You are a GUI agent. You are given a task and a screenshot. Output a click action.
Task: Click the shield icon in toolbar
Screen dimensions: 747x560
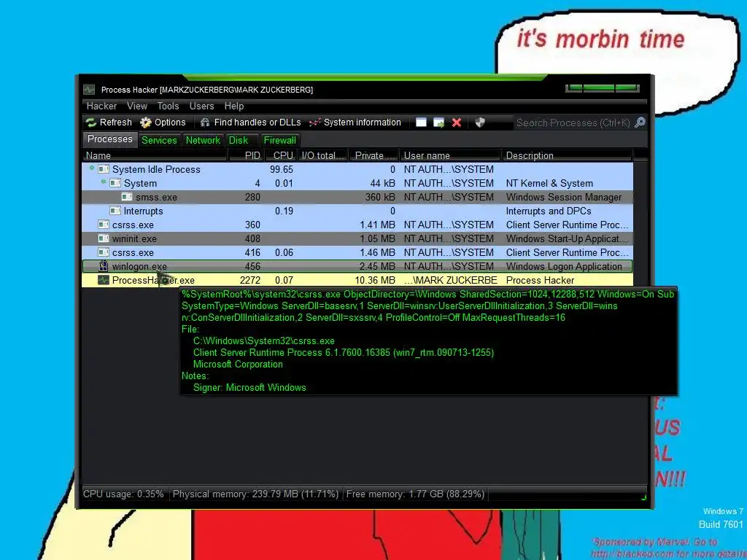[480, 122]
